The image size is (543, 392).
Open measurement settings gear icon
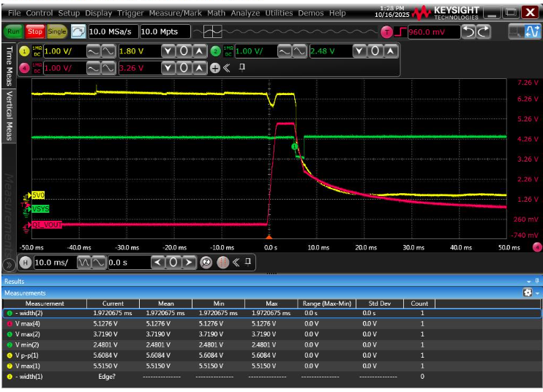point(528,293)
